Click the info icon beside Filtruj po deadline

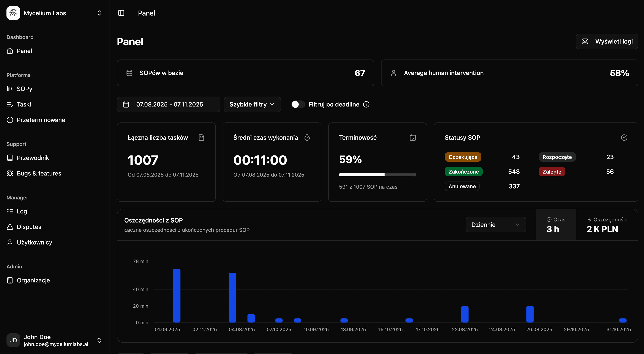366,104
